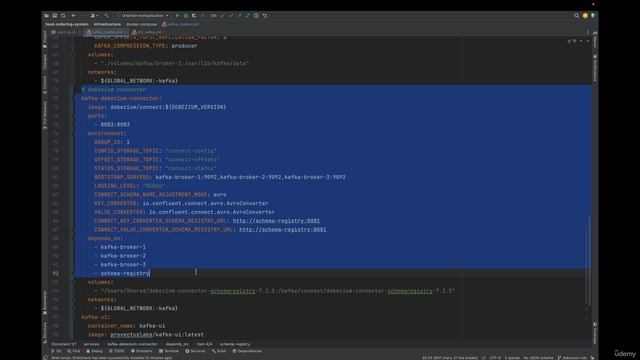Click the Search Everywhere magnifier icon
This screenshot has height=360, width=640.
[576, 16]
